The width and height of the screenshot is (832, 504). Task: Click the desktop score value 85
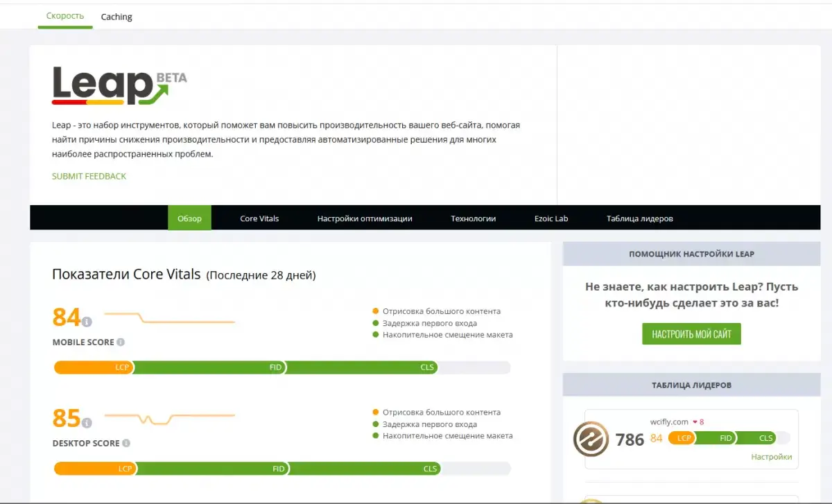[67, 418]
